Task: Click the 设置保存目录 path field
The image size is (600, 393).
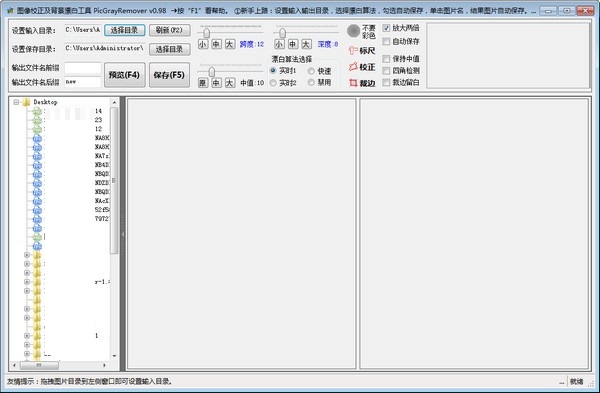Action: pos(104,49)
